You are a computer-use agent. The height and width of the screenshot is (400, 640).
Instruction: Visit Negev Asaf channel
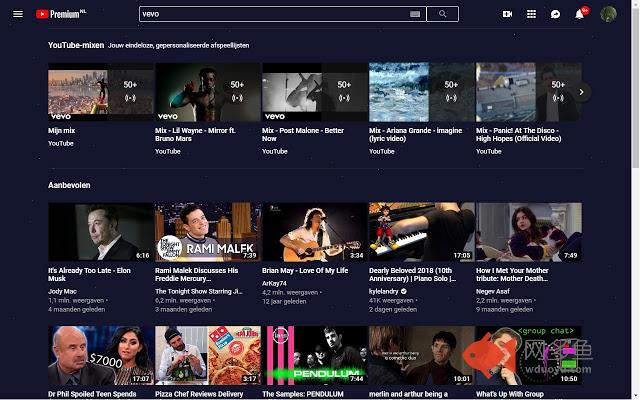493,291
